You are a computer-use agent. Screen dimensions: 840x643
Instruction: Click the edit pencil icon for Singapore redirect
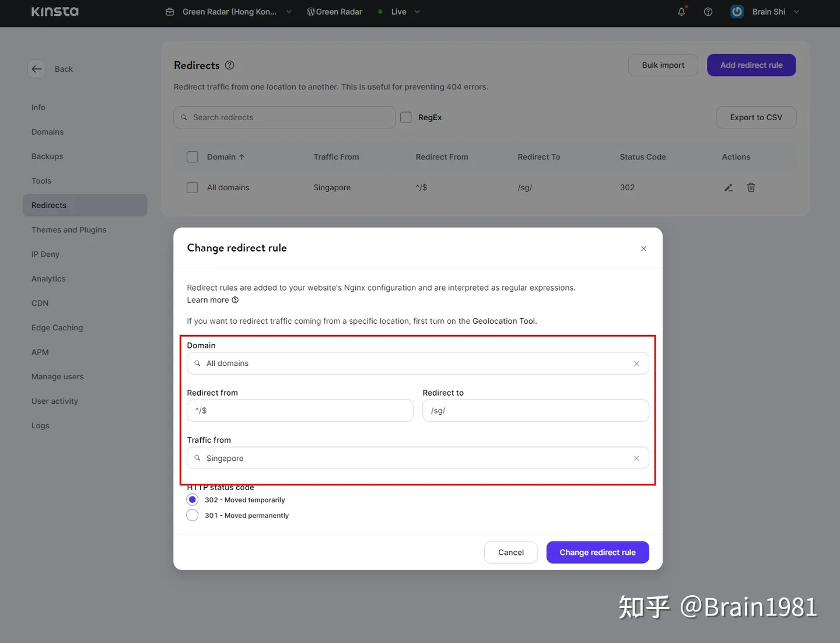click(x=729, y=188)
